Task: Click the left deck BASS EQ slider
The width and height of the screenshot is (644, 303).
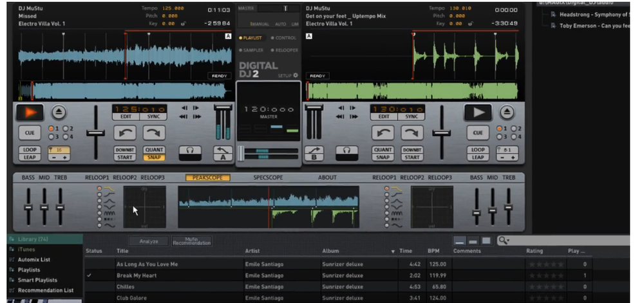Action: (x=28, y=207)
